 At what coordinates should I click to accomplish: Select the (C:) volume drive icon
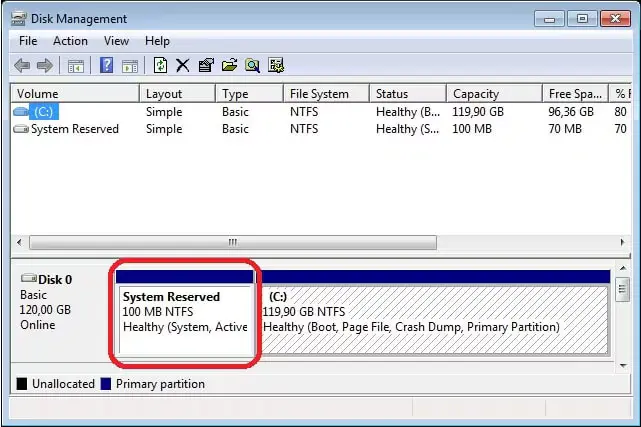[x=21, y=112]
